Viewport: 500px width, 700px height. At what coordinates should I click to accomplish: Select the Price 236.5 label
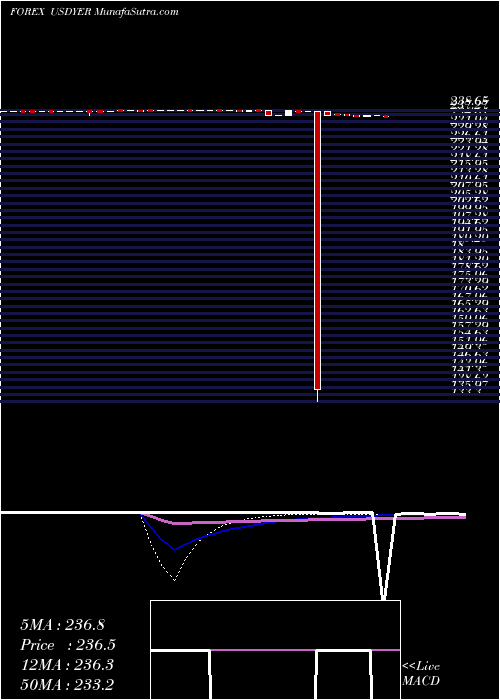[x=68, y=645]
